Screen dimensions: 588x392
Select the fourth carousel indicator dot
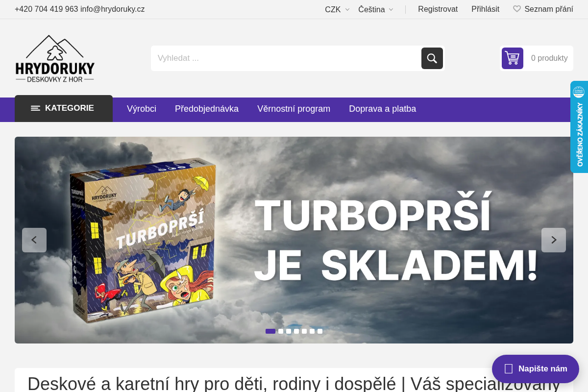coord(296,331)
